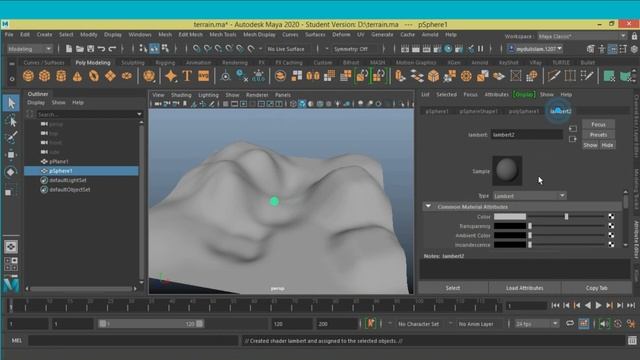Click the lambert name input field

[x=527, y=135]
